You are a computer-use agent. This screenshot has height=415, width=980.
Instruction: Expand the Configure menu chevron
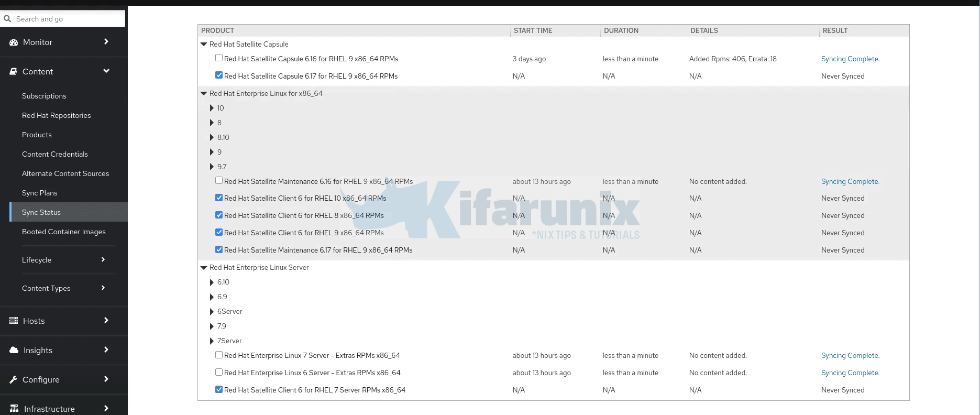point(106,379)
